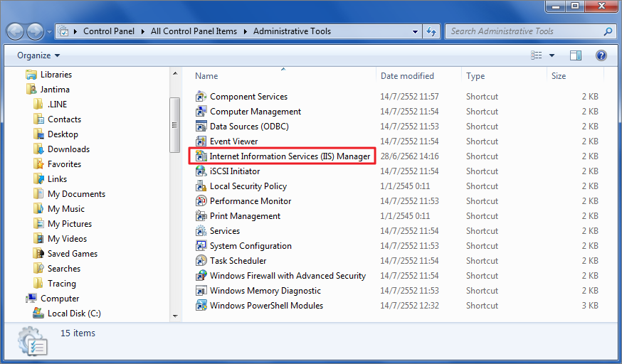This screenshot has height=364, width=622.
Task: Sort by the Date modified column header
Action: point(407,76)
